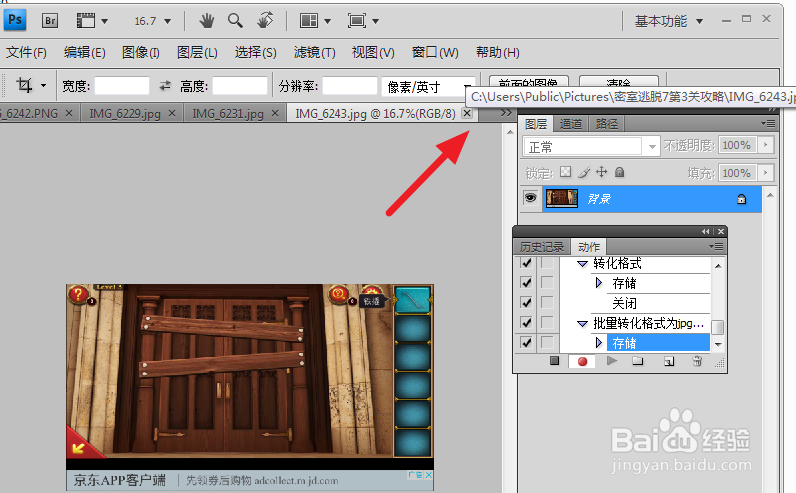
Task: Create a new action set with the folder icon
Action: 638,361
